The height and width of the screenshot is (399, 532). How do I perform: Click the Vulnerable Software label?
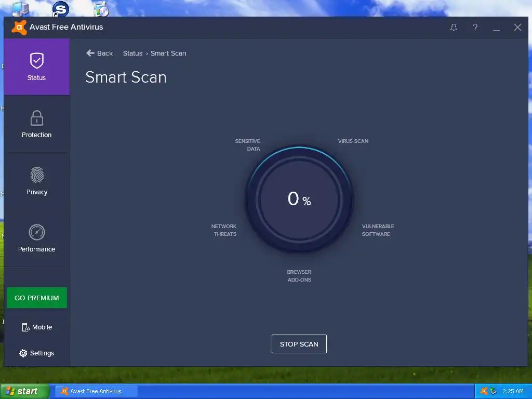pos(378,230)
